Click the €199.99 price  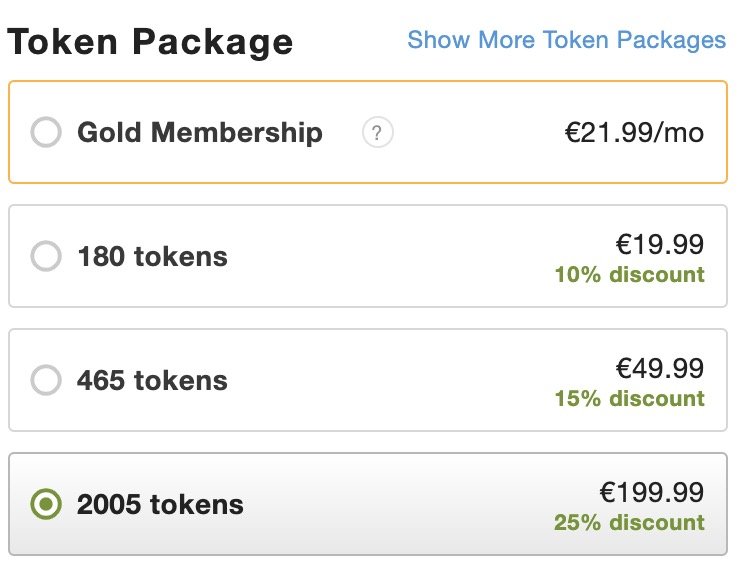pyautogui.click(x=652, y=492)
